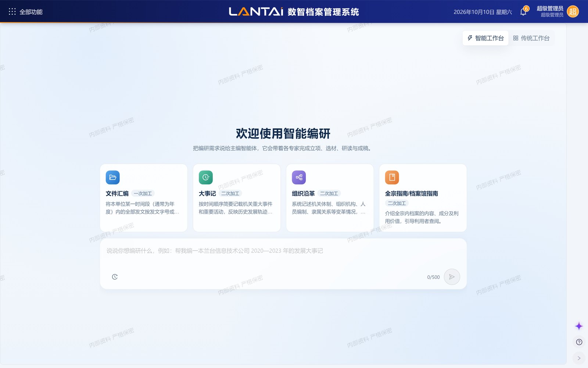Viewport: 588px width, 368px height.
Task: Click the 全宗指南 description text
Action: pos(422,217)
